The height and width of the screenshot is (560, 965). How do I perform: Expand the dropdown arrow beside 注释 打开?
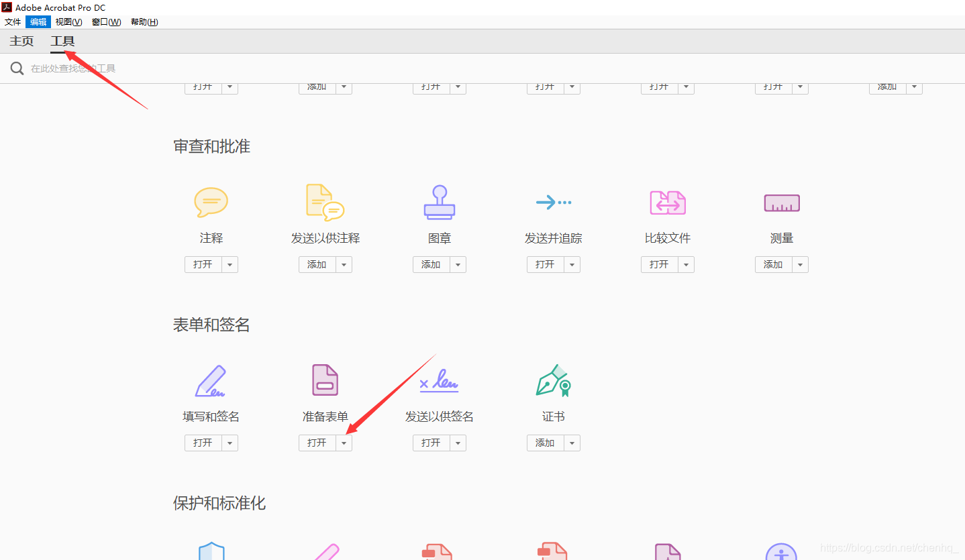[230, 264]
